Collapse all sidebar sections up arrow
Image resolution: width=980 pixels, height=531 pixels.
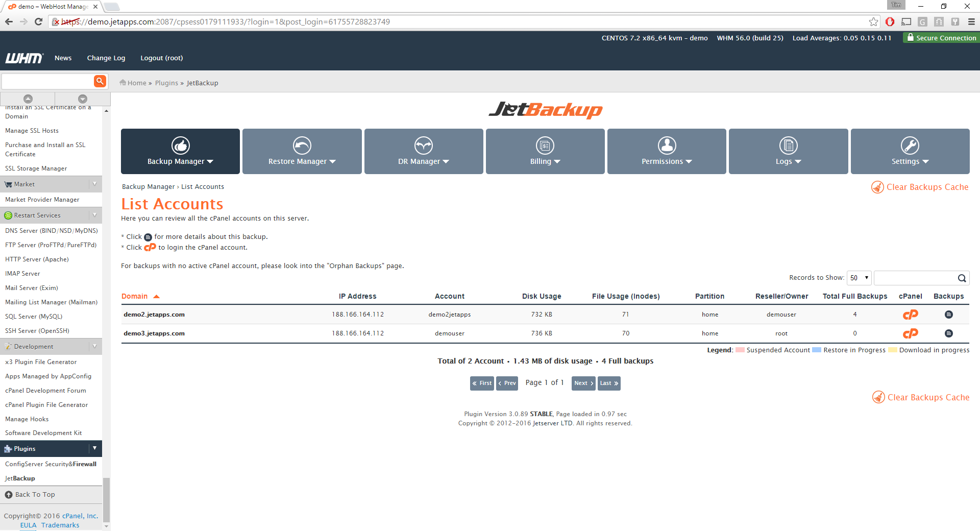[x=28, y=99]
